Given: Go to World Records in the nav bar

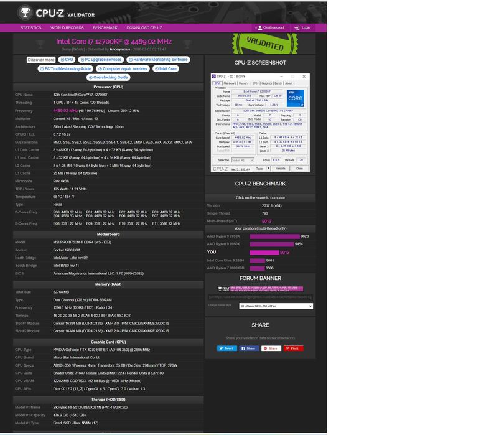Looking at the screenshot, I should coord(67,27).
